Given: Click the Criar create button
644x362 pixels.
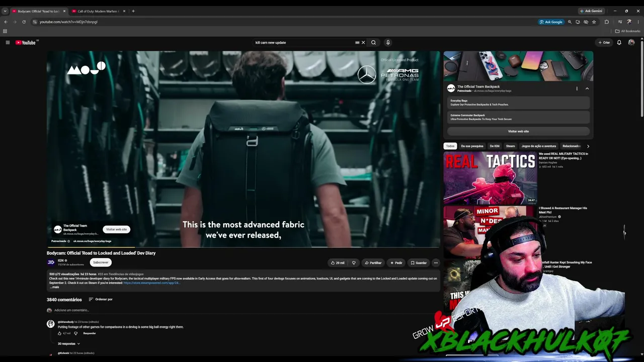Looking at the screenshot, I should click(604, 43).
